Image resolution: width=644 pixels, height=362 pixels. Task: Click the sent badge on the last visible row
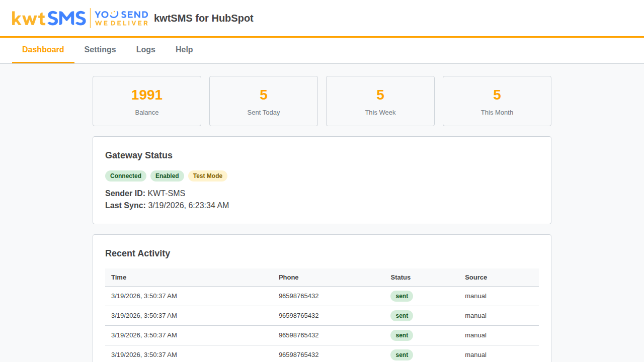pos(401,354)
